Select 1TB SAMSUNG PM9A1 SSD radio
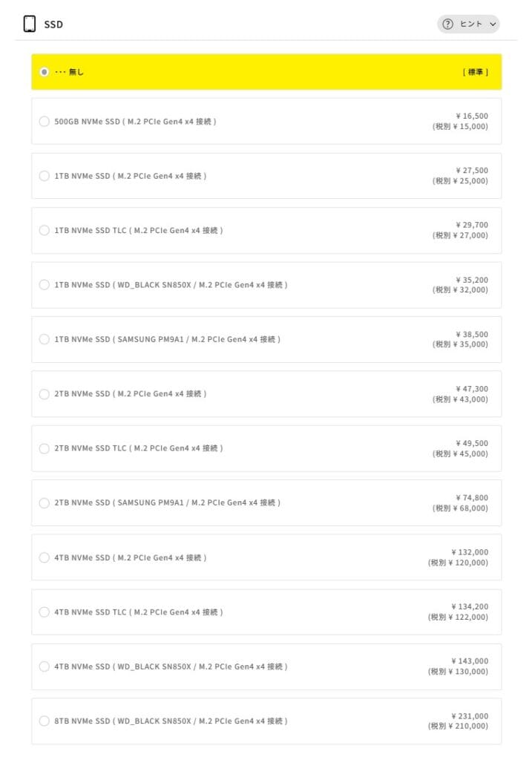The height and width of the screenshot is (760, 532). (45, 339)
